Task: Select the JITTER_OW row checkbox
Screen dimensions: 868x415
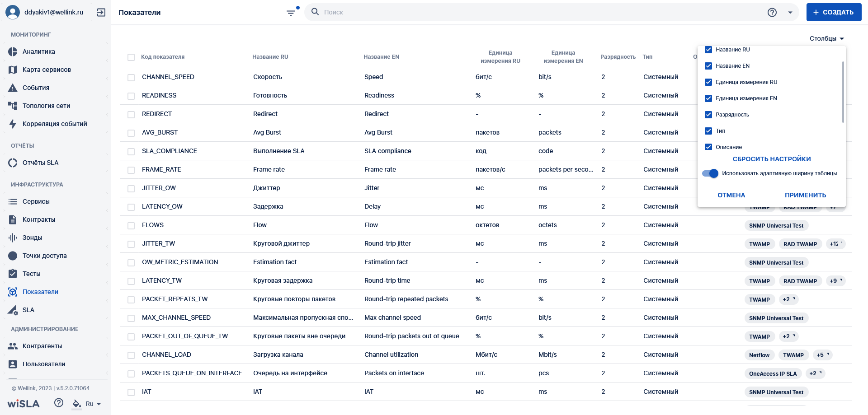Action: 131,189
